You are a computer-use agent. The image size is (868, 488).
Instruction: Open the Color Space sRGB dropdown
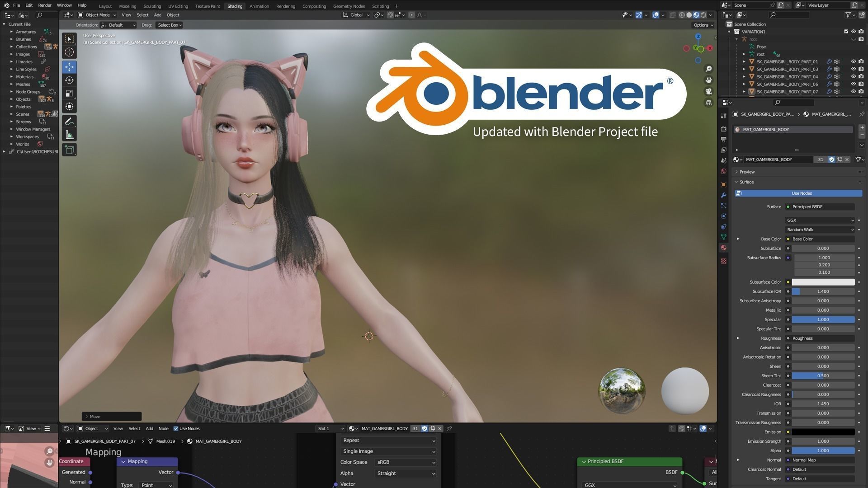[406, 462]
